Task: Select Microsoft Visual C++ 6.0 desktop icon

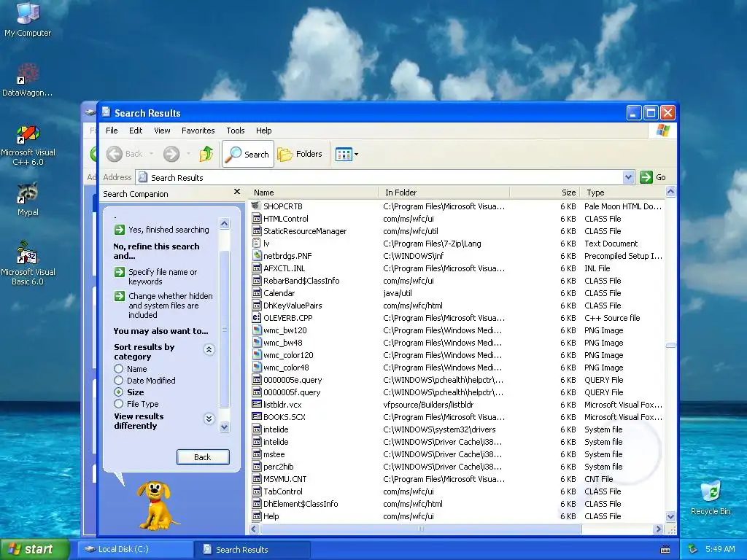Action: coord(28,145)
